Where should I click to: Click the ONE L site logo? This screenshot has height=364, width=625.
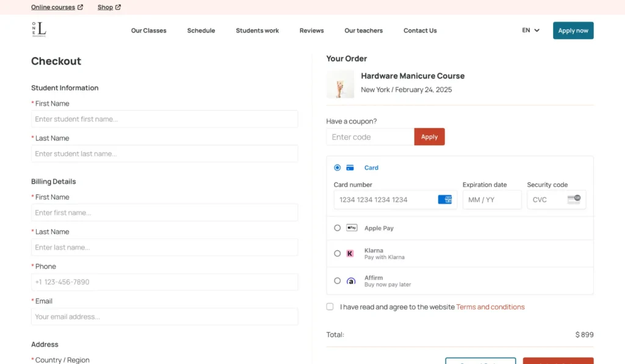click(x=39, y=29)
